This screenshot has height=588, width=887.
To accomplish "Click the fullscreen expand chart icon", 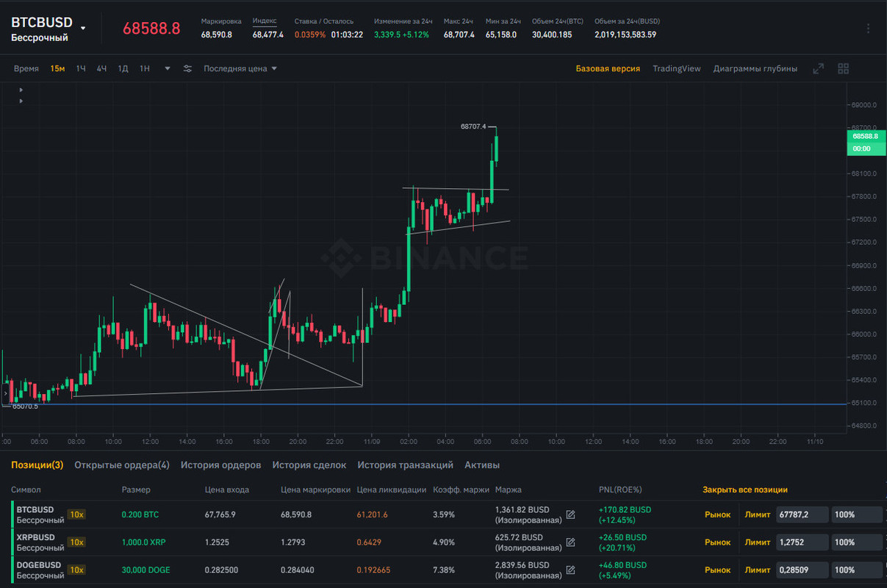I will pos(818,68).
